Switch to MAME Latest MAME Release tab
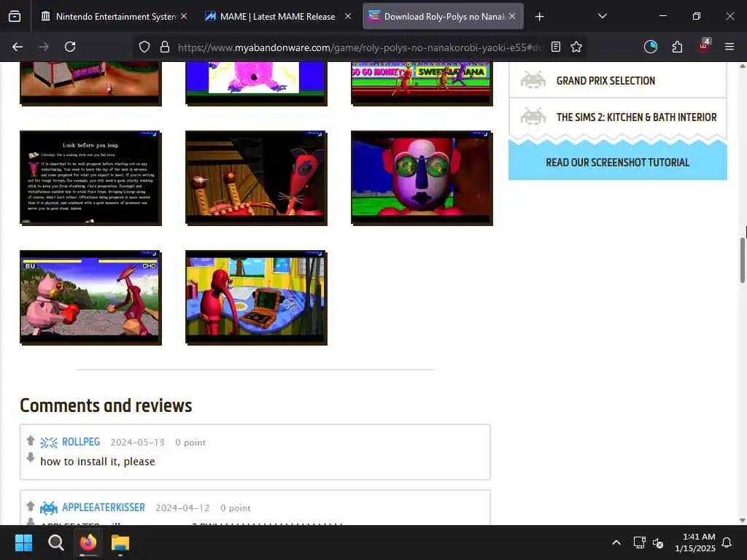Screen dimensions: 747x560 [x=278, y=17]
